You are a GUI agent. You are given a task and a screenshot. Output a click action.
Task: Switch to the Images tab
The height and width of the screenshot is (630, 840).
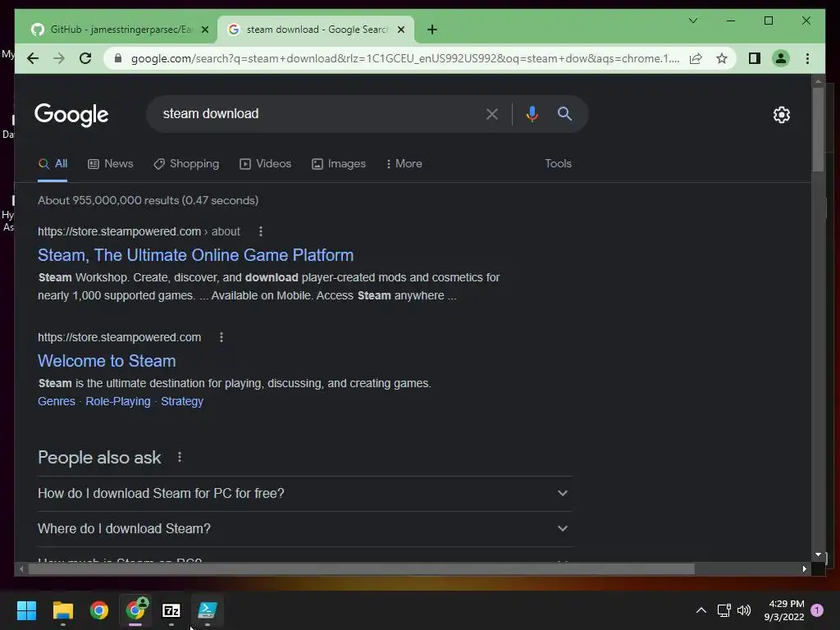pos(339,164)
